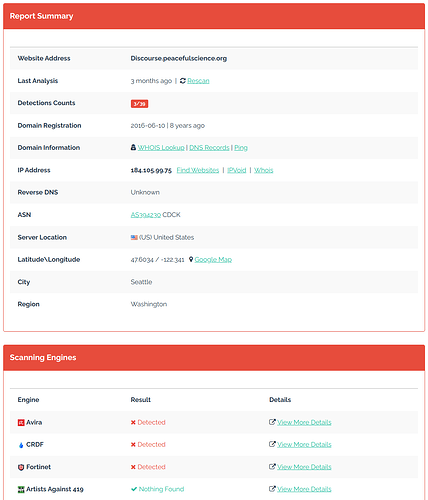Screen dimensions: 428x500
Task: Click the Google Map pin icon
Action: [191, 259]
